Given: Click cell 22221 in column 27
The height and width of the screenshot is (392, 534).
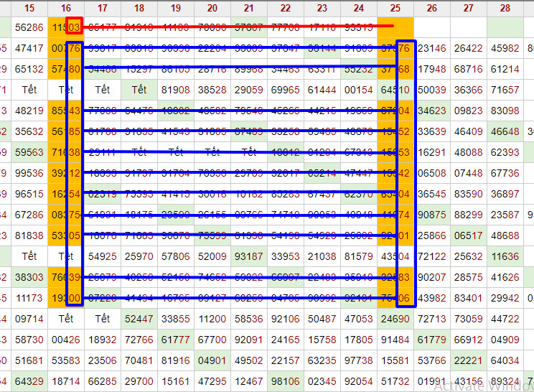Looking at the screenshot, I should click(x=469, y=360).
